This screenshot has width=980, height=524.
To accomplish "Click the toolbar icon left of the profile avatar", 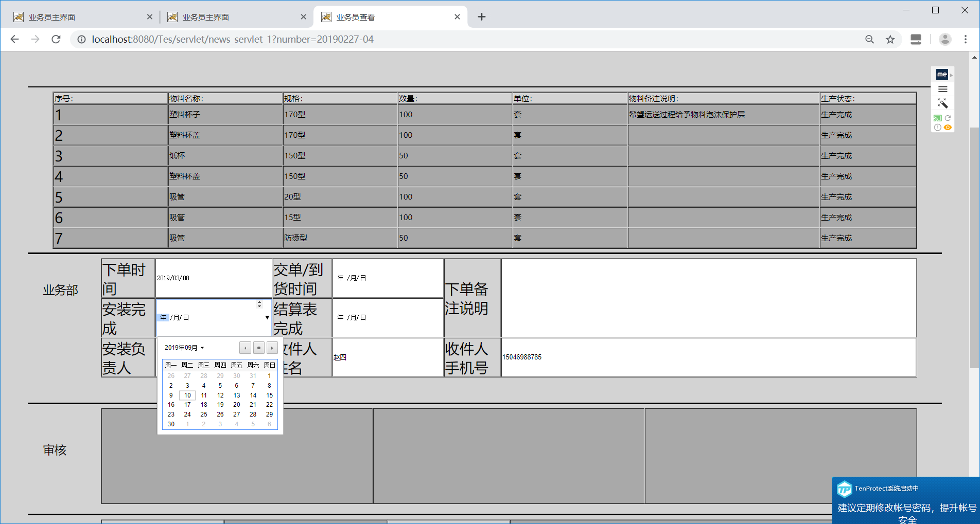I will [916, 39].
